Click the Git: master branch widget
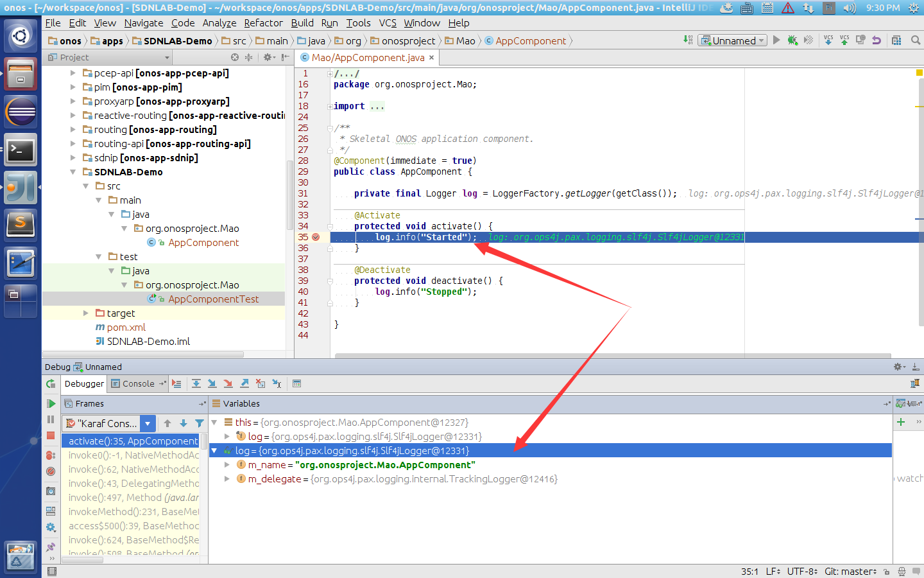924x578 pixels. tap(850, 572)
